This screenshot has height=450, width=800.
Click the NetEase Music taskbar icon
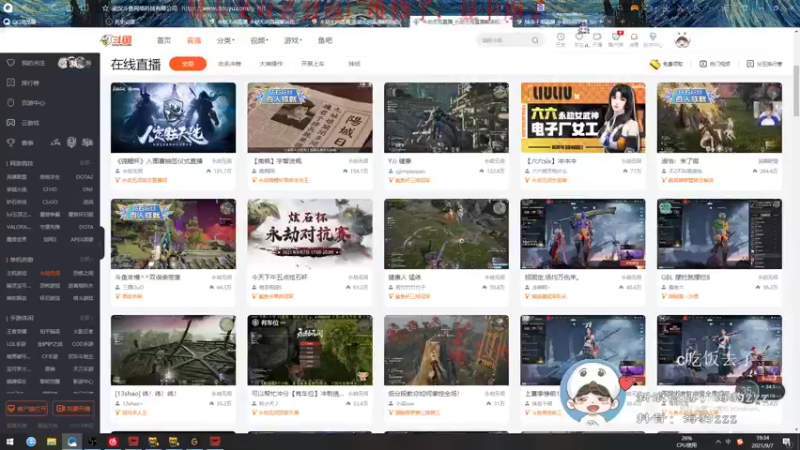[113, 441]
